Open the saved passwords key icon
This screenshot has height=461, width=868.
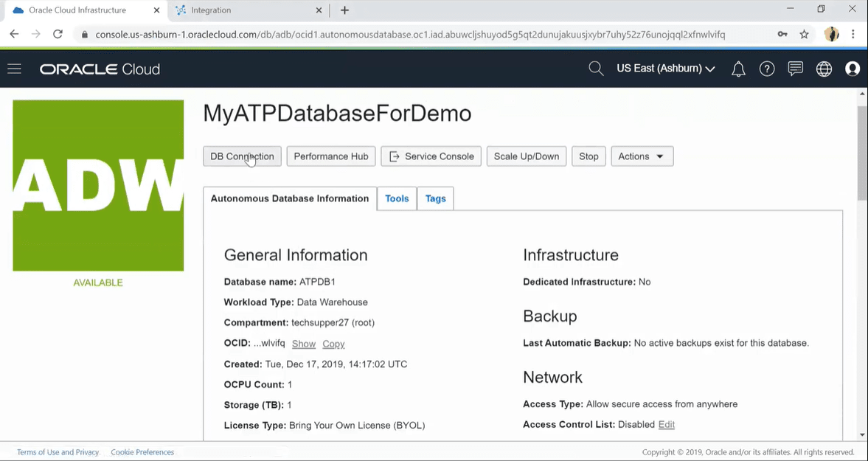pyautogui.click(x=782, y=35)
